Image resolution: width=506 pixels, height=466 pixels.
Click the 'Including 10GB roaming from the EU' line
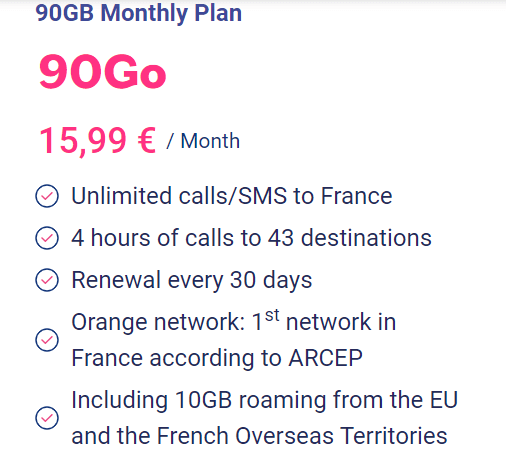(265, 400)
